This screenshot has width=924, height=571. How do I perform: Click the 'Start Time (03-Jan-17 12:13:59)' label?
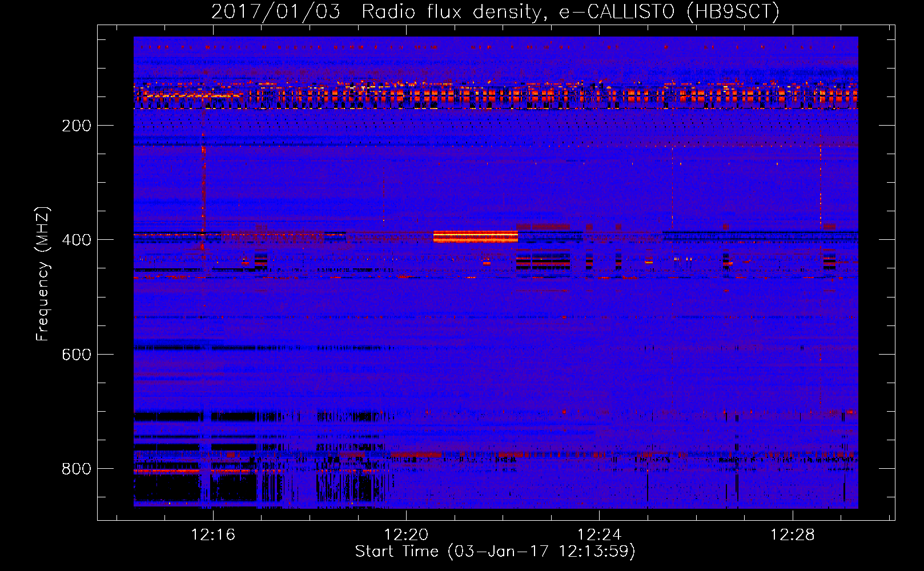[495, 552]
